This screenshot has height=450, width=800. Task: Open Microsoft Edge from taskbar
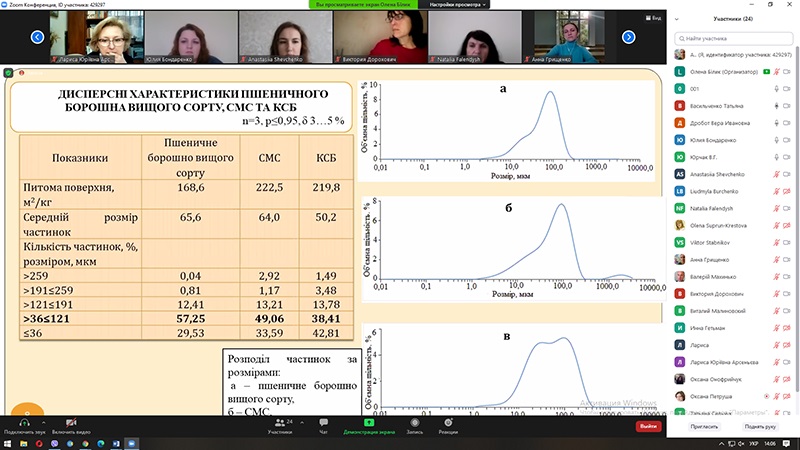tap(101, 444)
